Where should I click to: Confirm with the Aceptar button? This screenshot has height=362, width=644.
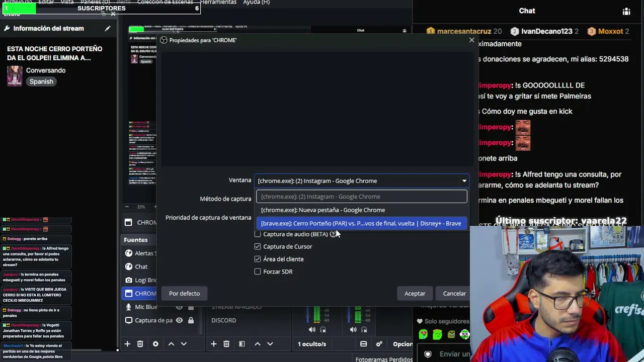415,294
